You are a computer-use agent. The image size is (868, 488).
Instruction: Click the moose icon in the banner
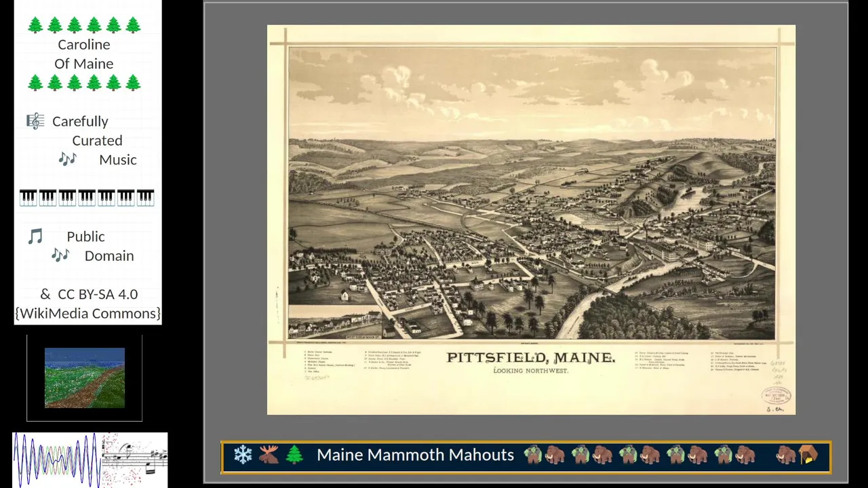point(269,455)
